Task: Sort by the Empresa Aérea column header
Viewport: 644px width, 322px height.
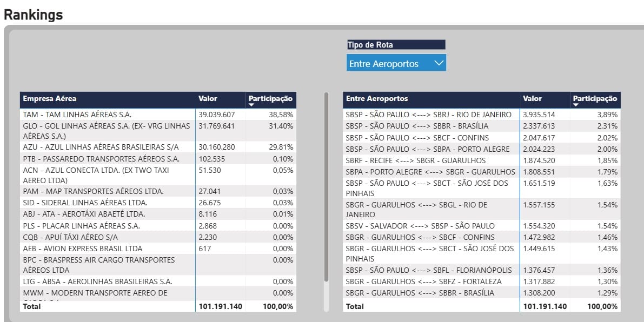Action: (x=50, y=99)
